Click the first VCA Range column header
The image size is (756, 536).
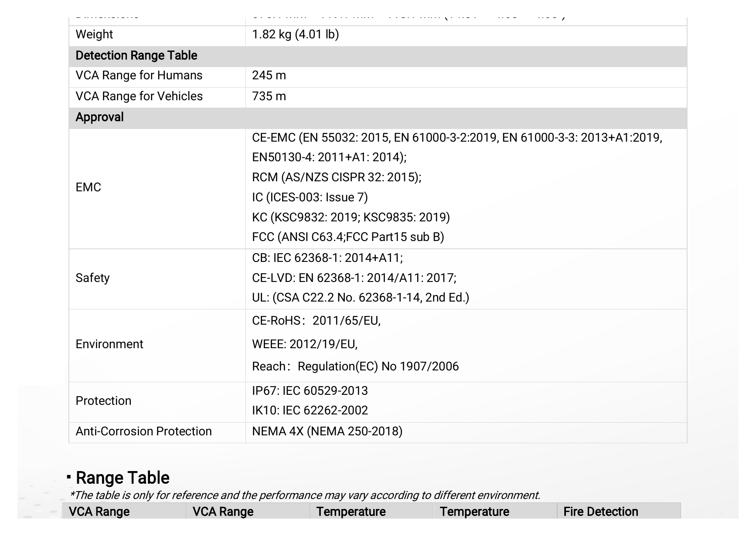(x=99, y=512)
